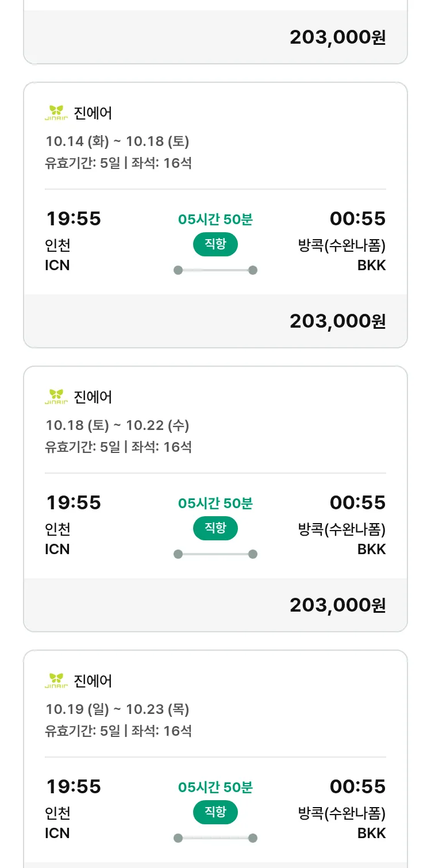431x868 pixels.
Task: Tap the topmost 203,000원 price footer
Action: tap(337, 37)
